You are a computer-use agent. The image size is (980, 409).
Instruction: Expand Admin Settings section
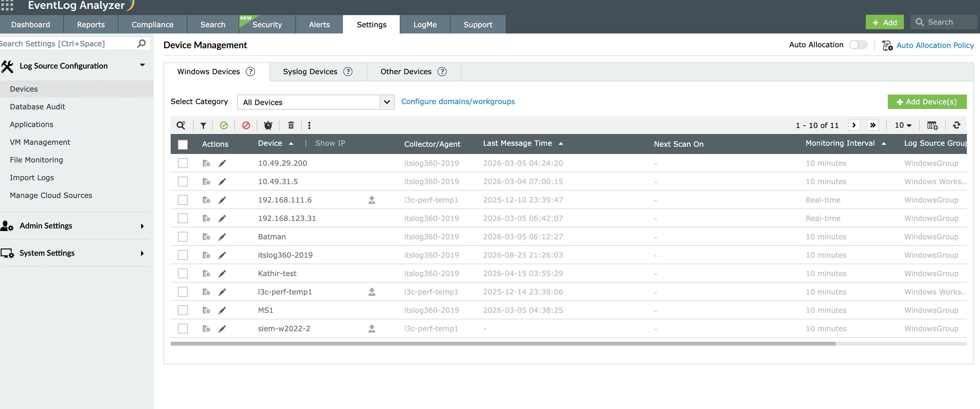click(x=142, y=226)
